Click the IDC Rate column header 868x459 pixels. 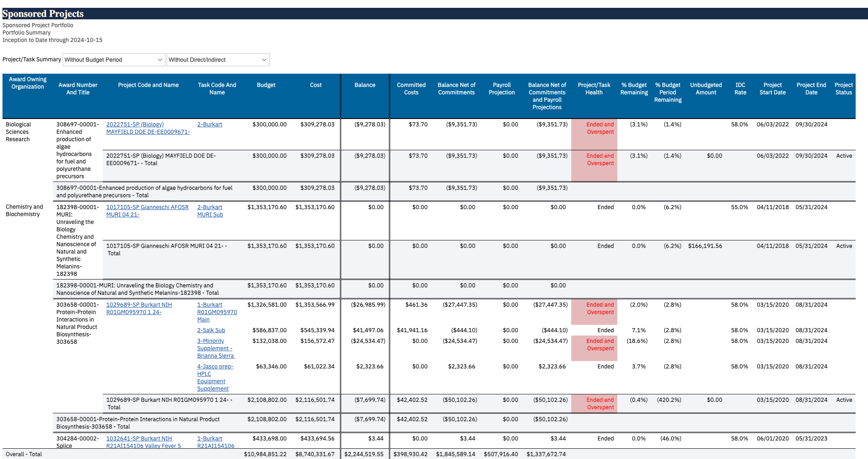[740, 89]
